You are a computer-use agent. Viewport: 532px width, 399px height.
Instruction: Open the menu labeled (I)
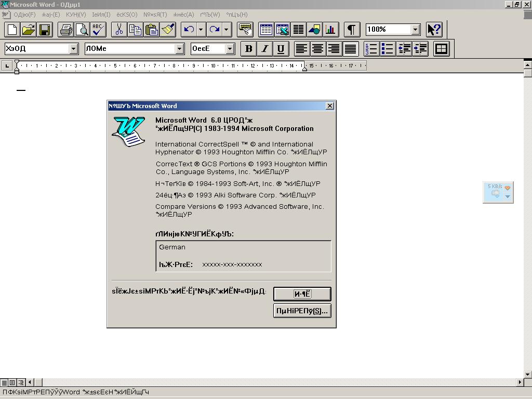pos(101,15)
